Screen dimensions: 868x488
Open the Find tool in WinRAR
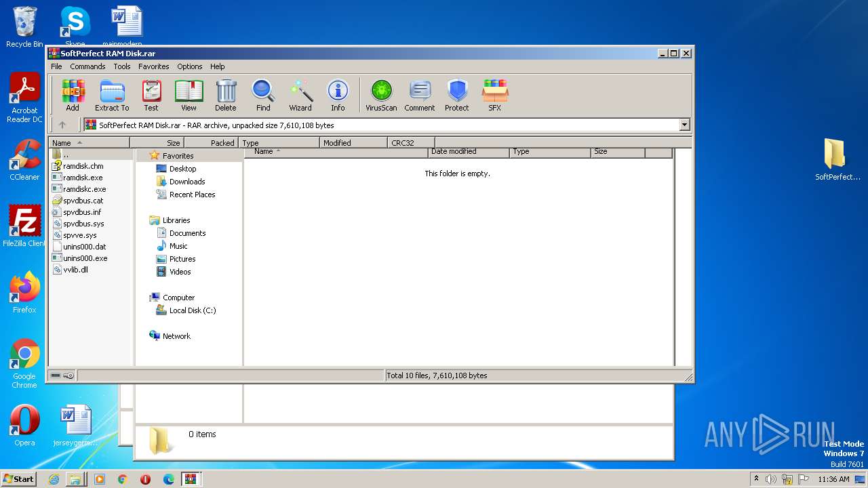click(263, 96)
